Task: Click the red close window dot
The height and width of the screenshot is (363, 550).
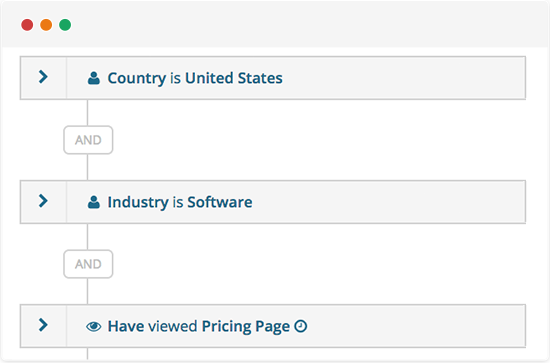Action: (27, 25)
